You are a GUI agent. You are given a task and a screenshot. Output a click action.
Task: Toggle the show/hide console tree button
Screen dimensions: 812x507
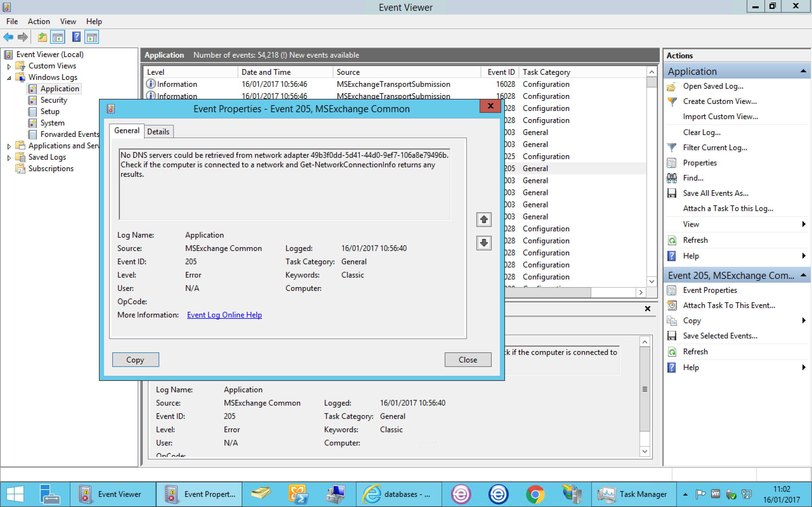click(x=57, y=37)
